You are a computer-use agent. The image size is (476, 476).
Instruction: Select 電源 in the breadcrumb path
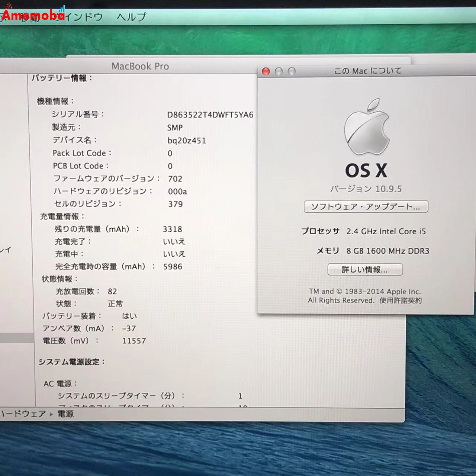pyautogui.click(x=65, y=414)
